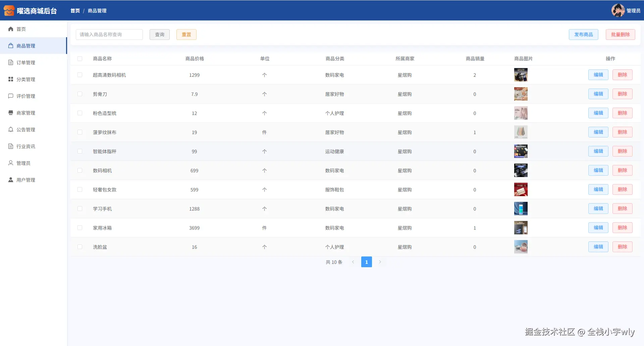Tick the 家用冰箱 row checkbox
The width and height of the screenshot is (644, 346).
coord(80,228)
